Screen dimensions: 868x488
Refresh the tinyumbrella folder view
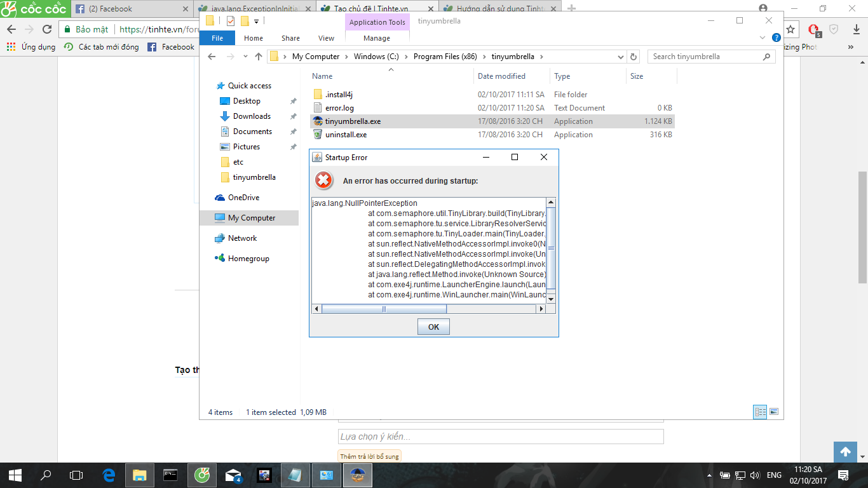point(634,57)
